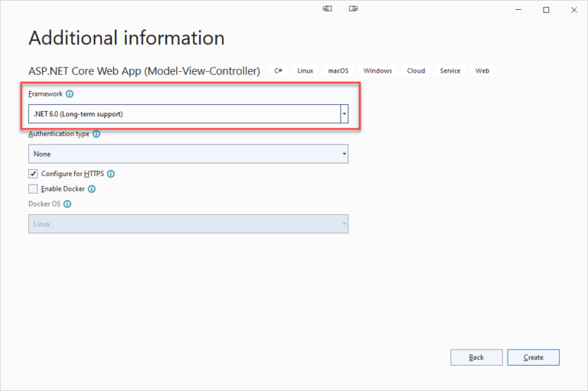This screenshot has width=588, height=391.
Task: Click the Authentication type info icon
Action: pyautogui.click(x=96, y=134)
